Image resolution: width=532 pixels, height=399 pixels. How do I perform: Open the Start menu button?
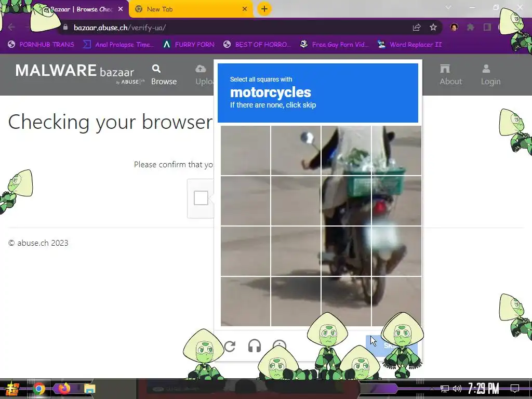(x=12, y=389)
